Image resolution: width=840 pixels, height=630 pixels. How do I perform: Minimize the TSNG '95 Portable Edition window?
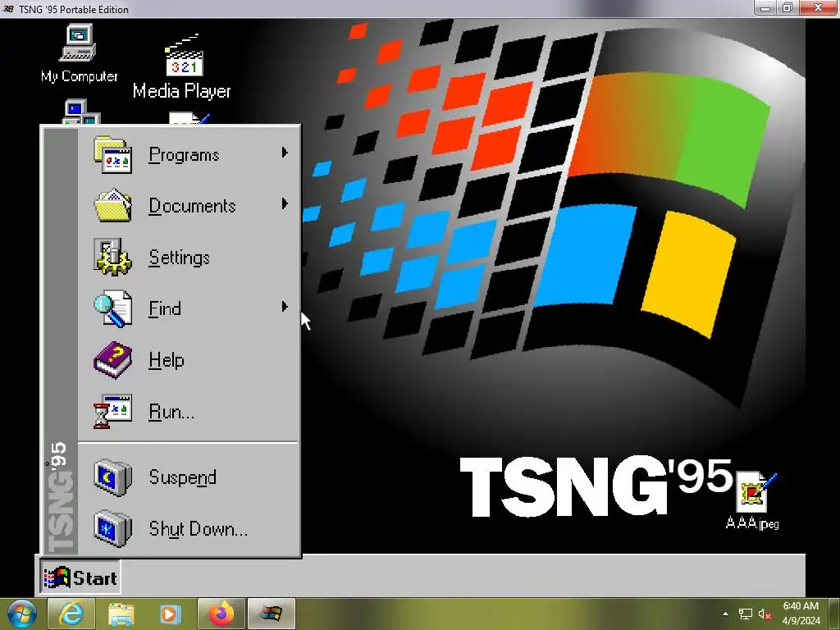[x=765, y=7]
